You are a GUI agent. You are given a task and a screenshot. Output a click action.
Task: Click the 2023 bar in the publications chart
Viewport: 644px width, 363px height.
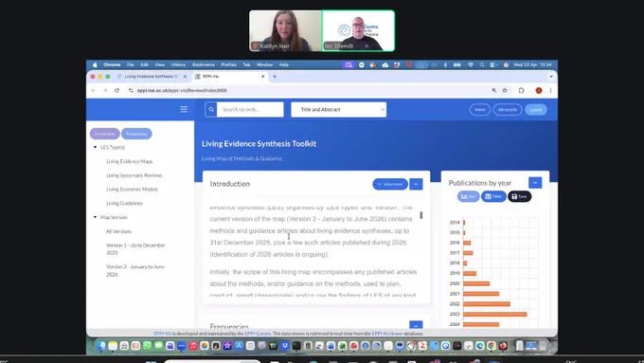[x=495, y=314]
